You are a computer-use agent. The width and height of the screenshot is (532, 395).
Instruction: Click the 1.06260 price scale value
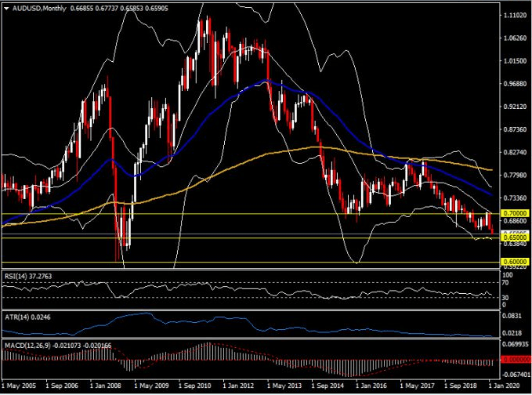pyautogui.click(x=515, y=38)
